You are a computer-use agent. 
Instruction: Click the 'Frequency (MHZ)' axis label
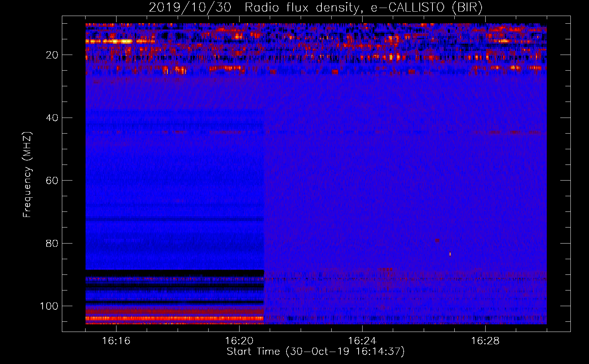pos(28,175)
